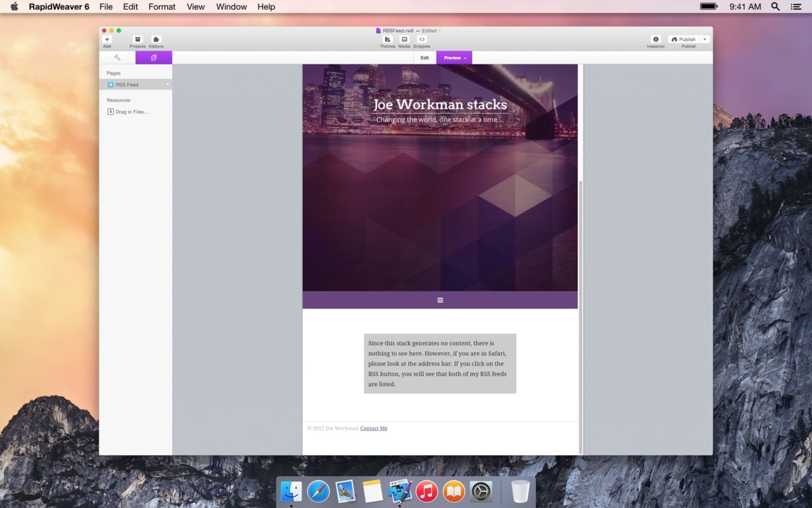Open the document title version dropdown
This screenshot has width=812, height=508.
(440, 31)
